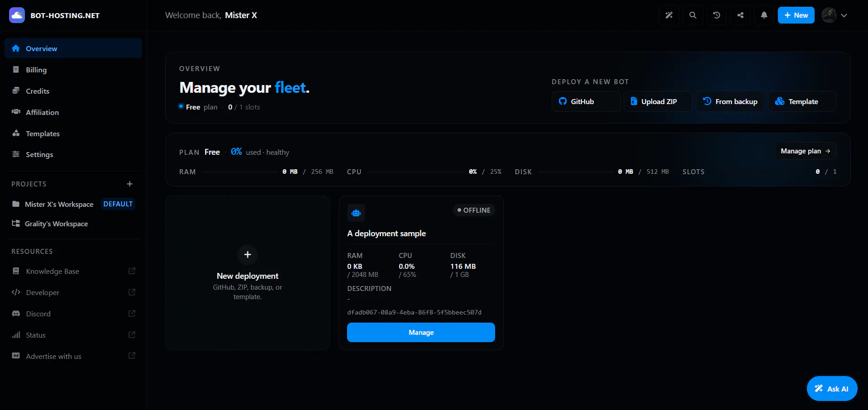Open notifications bell

[764, 15]
